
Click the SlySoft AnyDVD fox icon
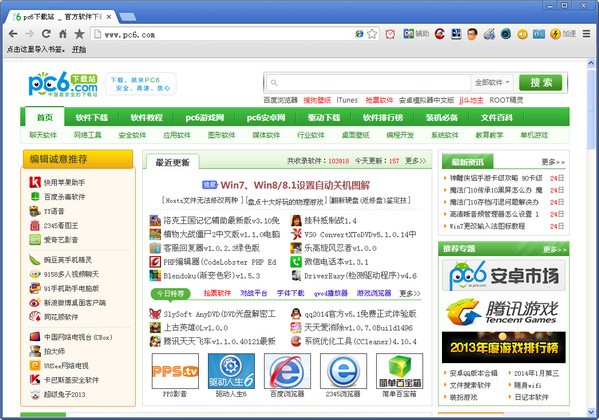point(155,314)
